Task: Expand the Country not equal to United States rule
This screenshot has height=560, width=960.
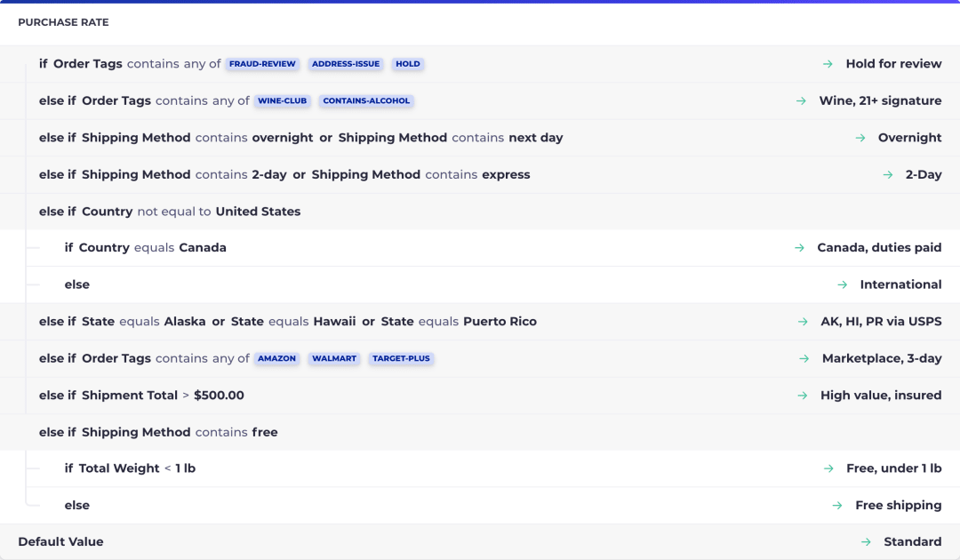Action: pyautogui.click(x=480, y=212)
